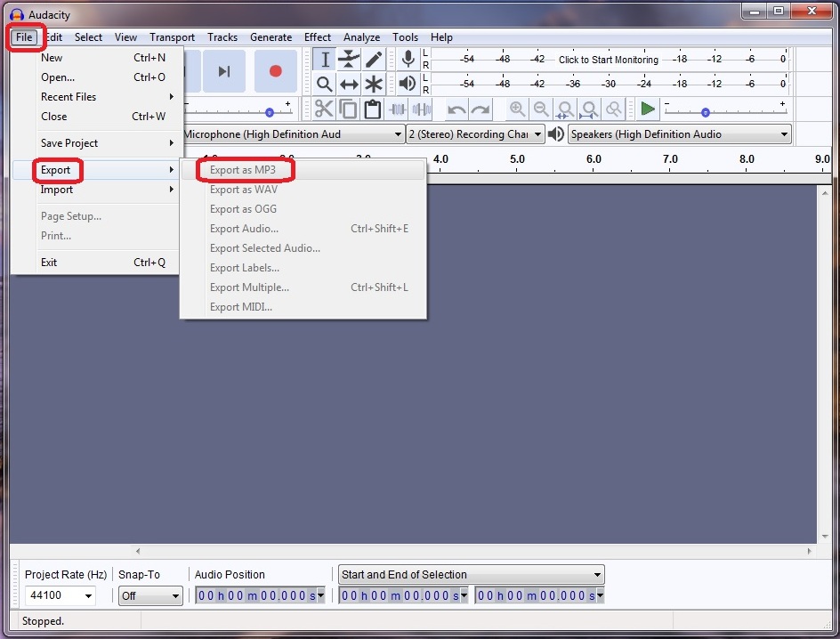
Task: Select the Zoom magnifier tool
Action: pos(325,84)
